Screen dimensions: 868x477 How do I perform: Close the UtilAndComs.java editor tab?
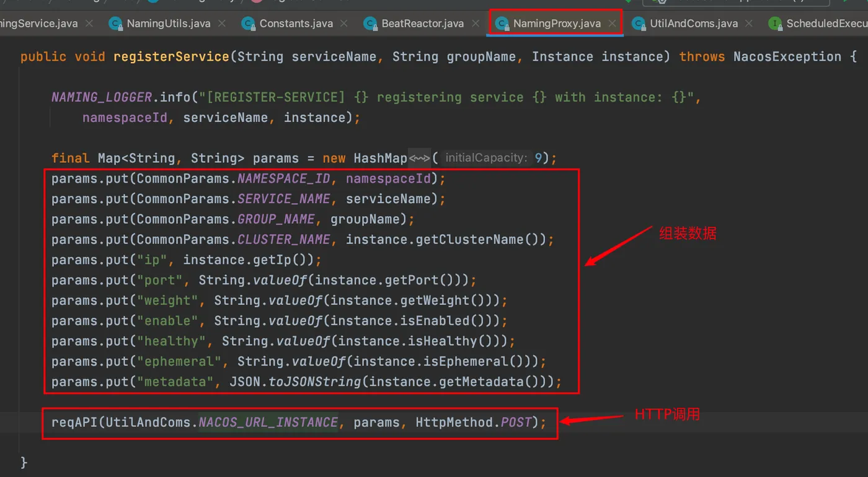[x=750, y=24]
